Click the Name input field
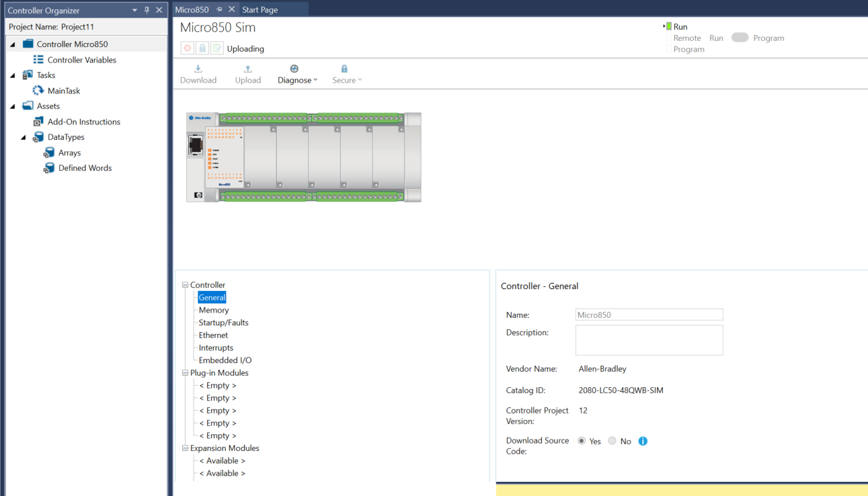868x496 pixels. click(x=649, y=315)
